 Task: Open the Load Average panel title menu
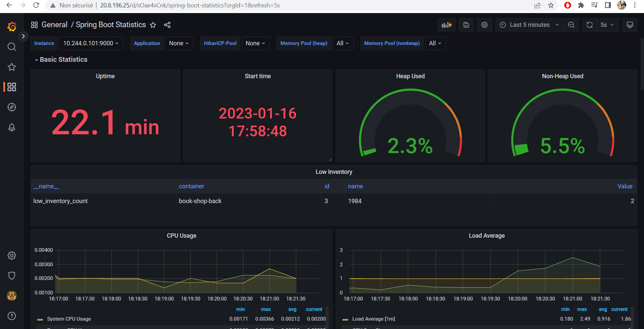coord(487,236)
